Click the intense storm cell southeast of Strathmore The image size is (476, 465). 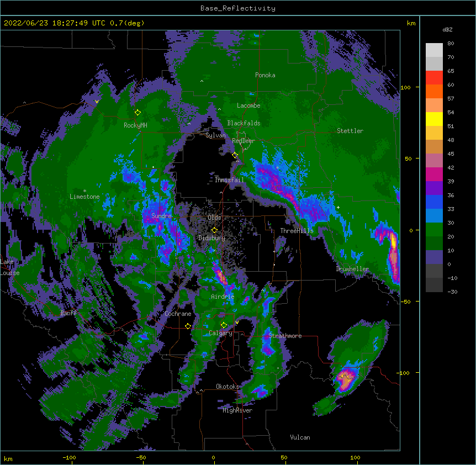tap(346, 379)
